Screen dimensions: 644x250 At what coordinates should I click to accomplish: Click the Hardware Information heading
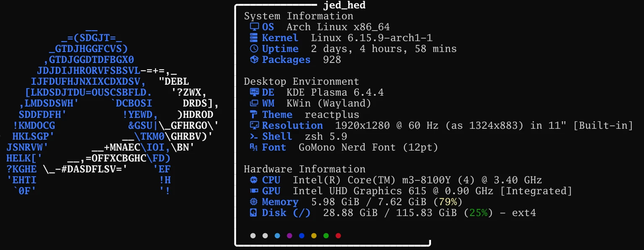tap(305, 169)
